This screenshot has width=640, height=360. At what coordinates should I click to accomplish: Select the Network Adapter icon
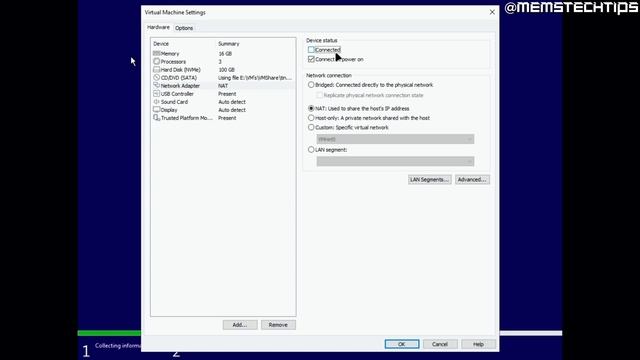pyautogui.click(x=156, y=85)
